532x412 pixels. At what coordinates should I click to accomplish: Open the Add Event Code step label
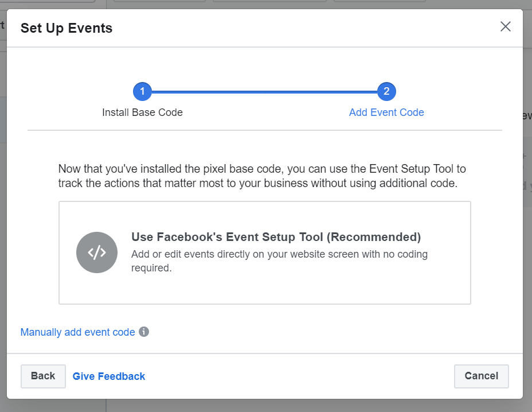pos(386,112)
